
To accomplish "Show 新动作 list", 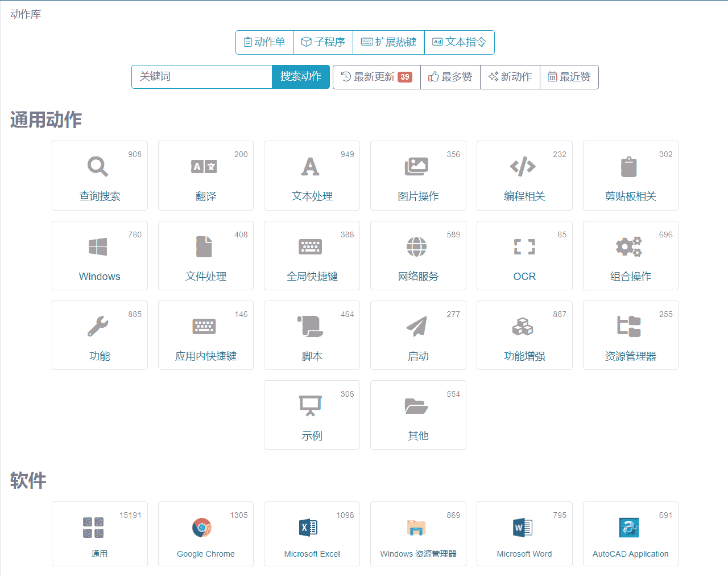I will coord(510,77).
